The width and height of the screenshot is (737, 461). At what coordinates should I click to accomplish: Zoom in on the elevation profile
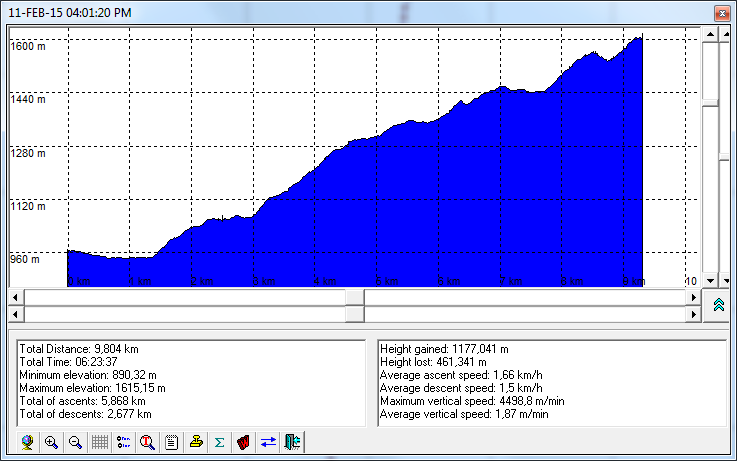point(51,442)
